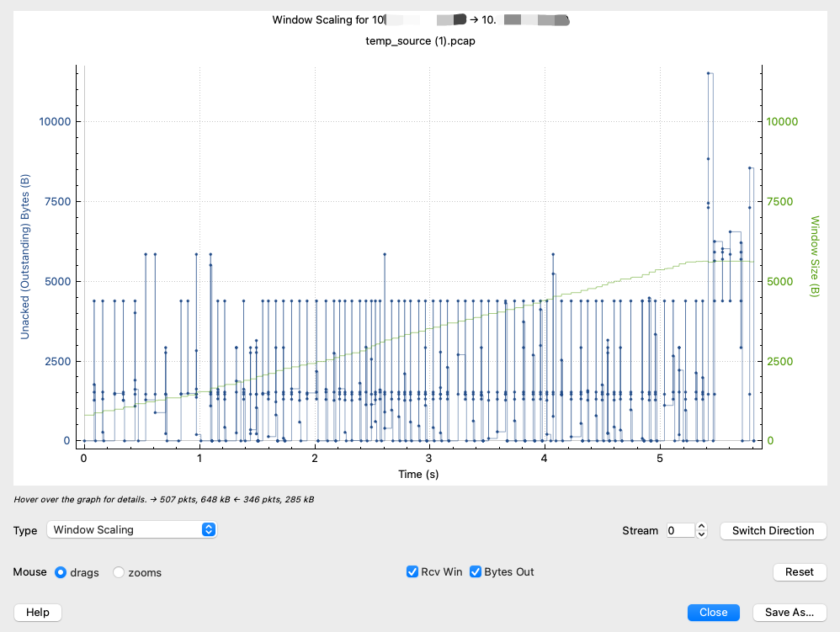Click the Stream number input field

point(680,530)
